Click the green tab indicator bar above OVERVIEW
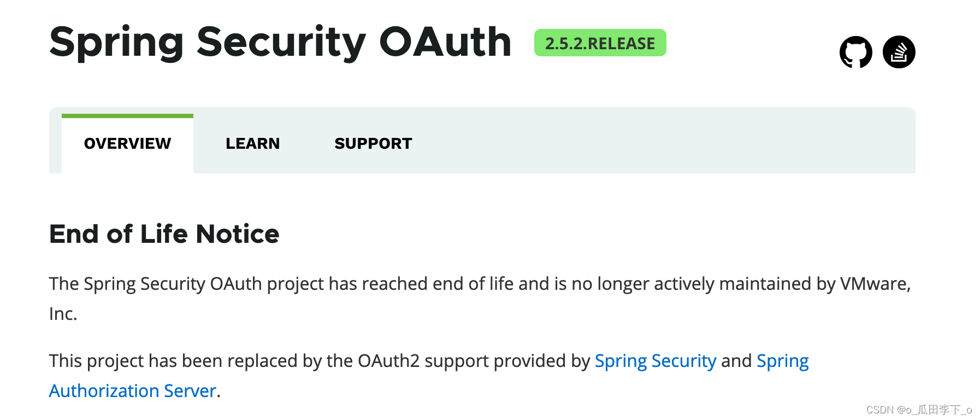 [127, 115]
